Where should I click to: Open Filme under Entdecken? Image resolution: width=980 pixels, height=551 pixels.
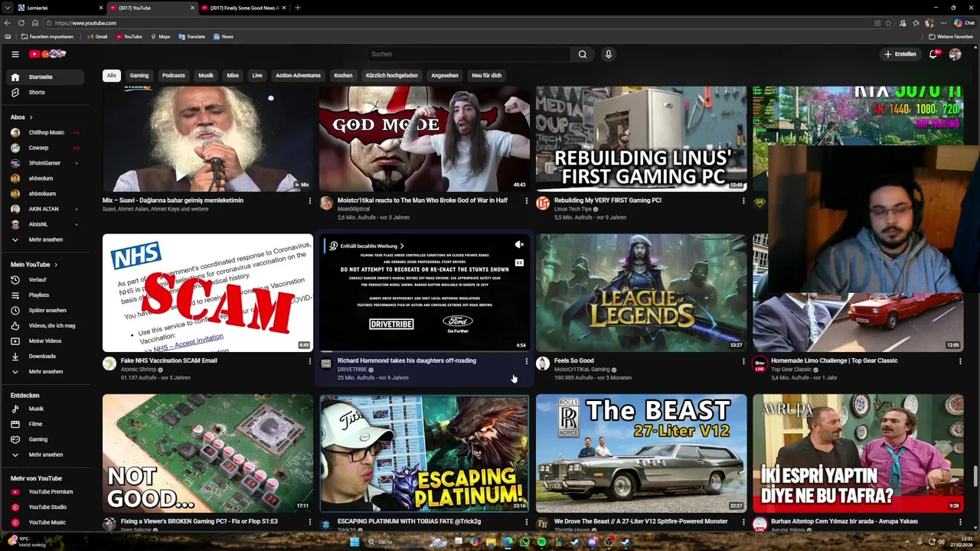46,424
